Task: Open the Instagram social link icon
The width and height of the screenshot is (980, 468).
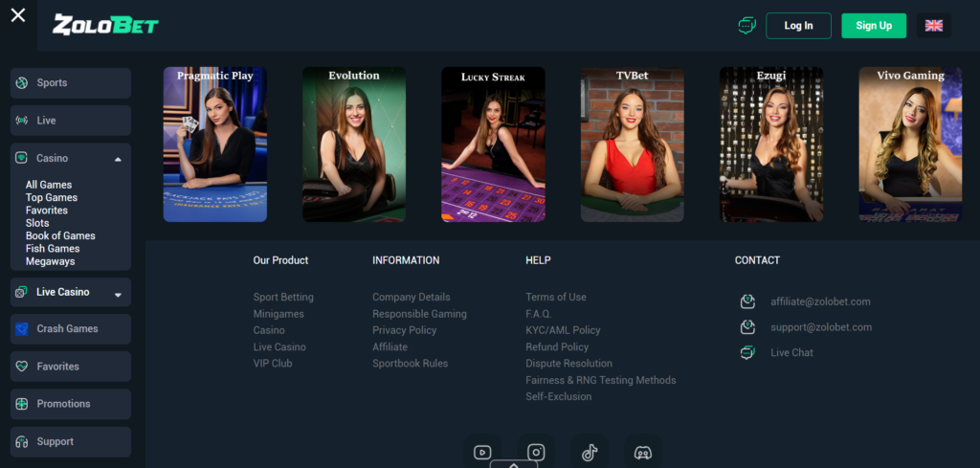Action: click(536, 453)
